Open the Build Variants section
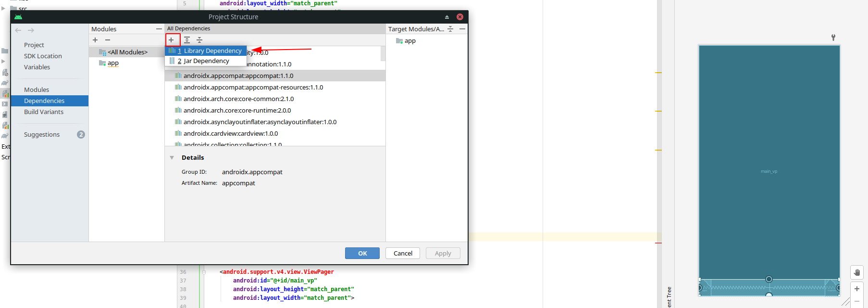Screen dimensions: 868x308 click(x=44, y=112)
